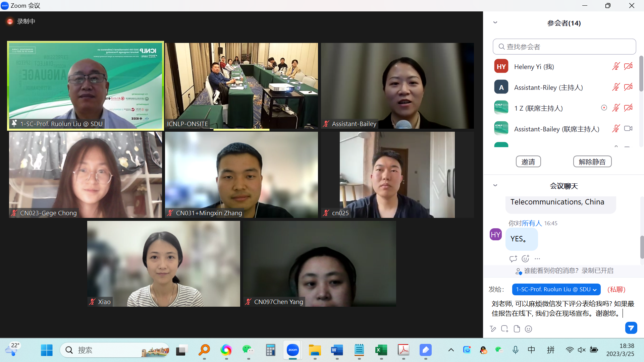Viewport: 644px width, 362px height.
Task: Click the search participants field
Action: [x=564, y=47]
